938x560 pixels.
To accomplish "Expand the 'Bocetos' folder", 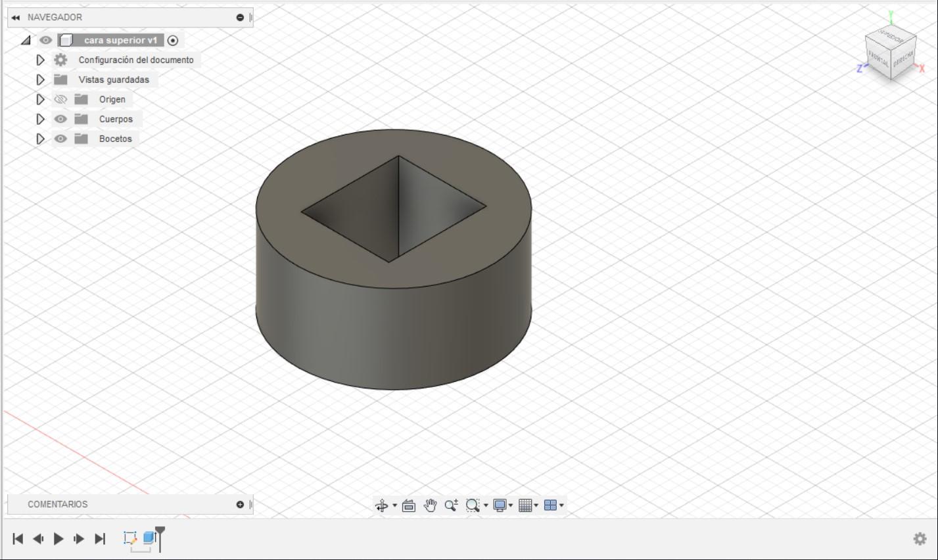I will [40, 139].
